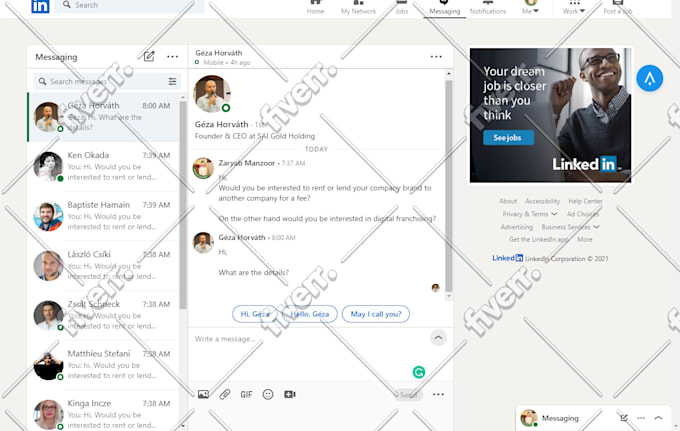Click the conversation list scrollbar

(x=183, y=204)
